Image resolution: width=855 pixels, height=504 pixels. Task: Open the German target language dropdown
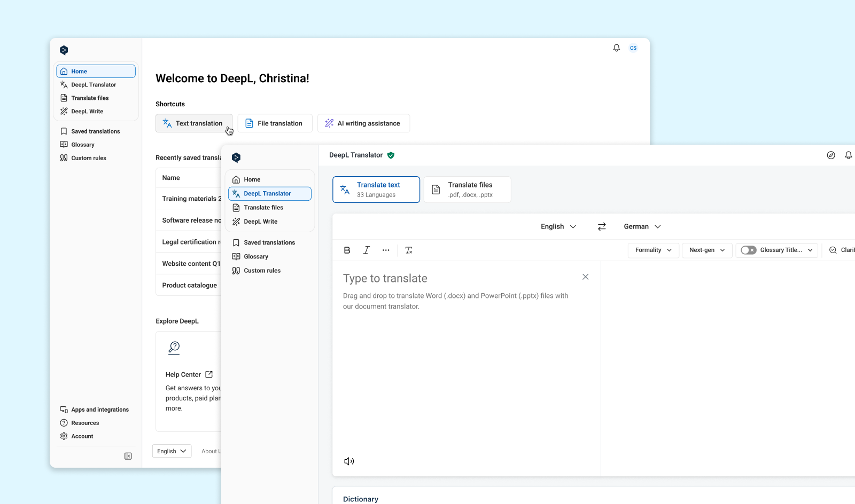642,227
